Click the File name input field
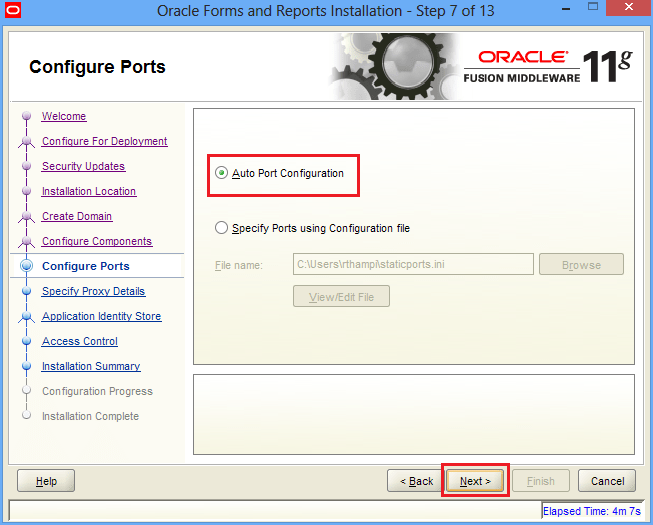 413,264
